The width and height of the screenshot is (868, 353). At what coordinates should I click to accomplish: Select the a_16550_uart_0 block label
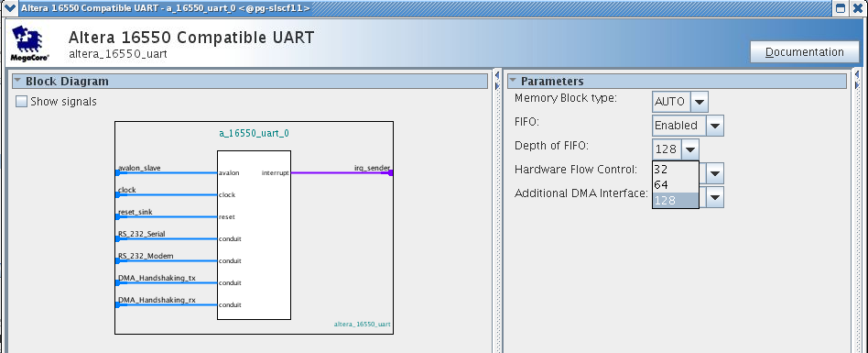coord(255,134)
